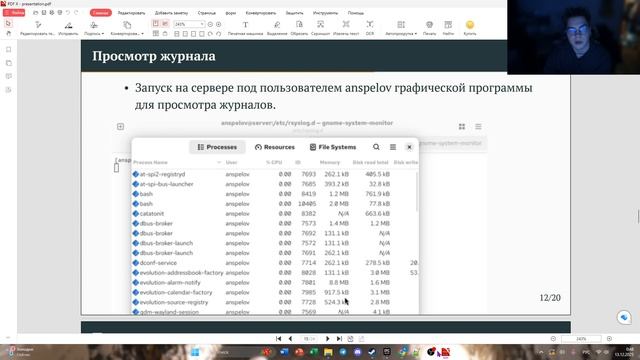
Task: Open the Помощь tab
Action: click(356, 13)
